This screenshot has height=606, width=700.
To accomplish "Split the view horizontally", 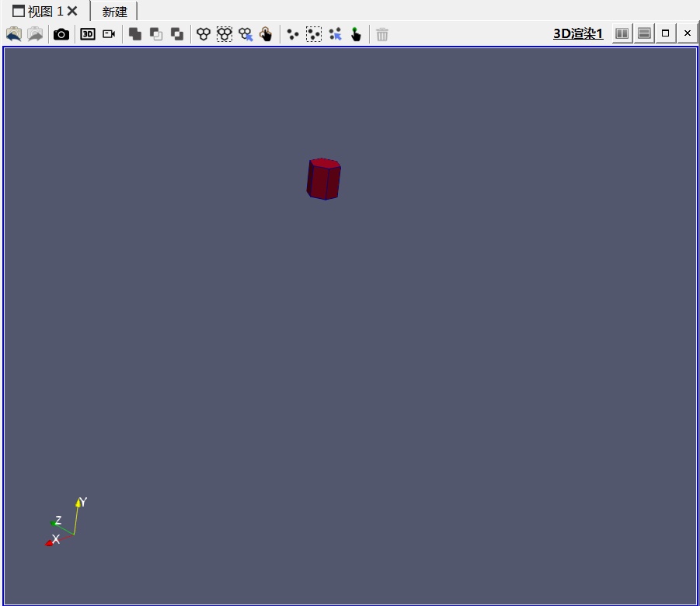I will click(x=622, y=33).
